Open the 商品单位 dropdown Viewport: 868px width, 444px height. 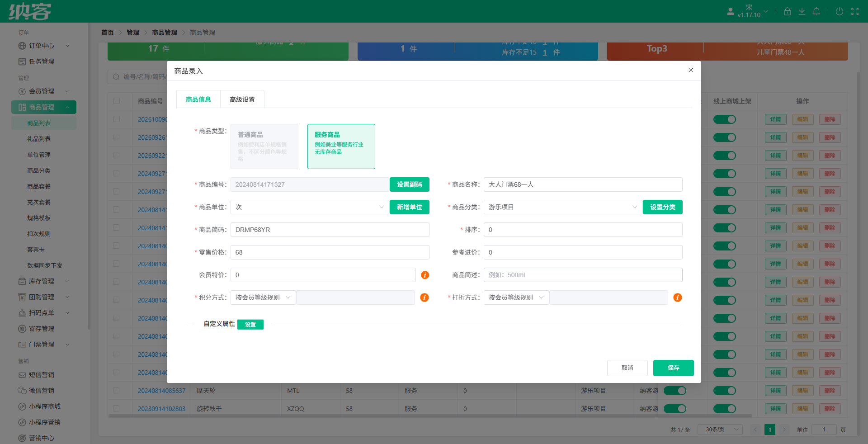tap(310, 207)
